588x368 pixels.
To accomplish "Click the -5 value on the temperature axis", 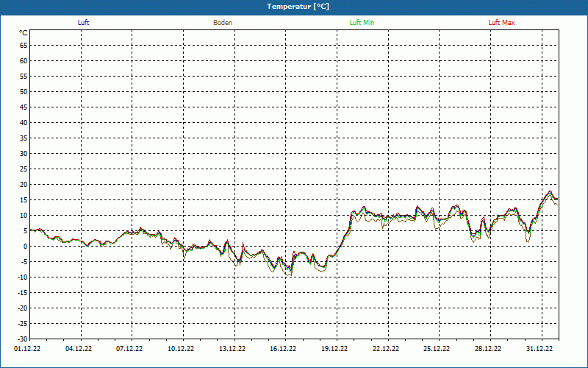I will pos(24,262).
